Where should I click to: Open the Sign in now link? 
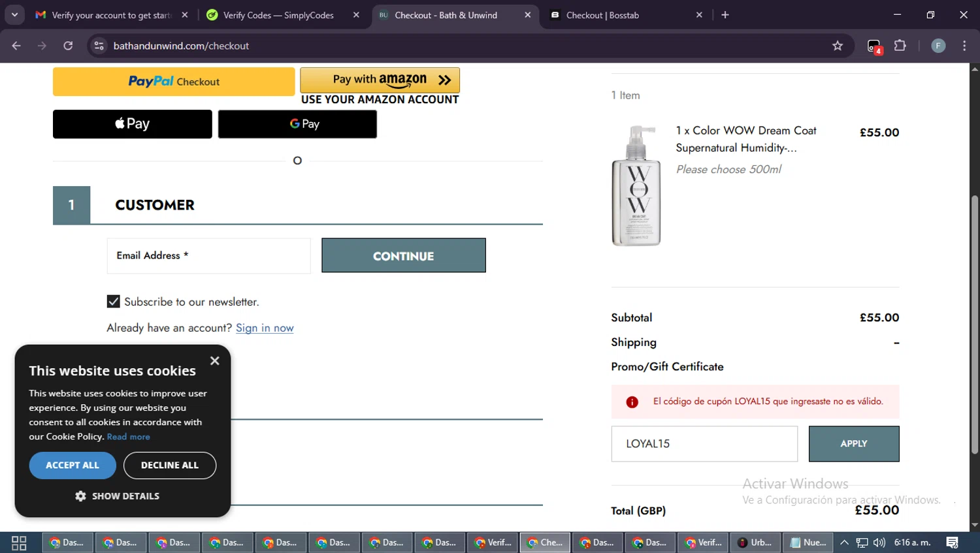265,328
